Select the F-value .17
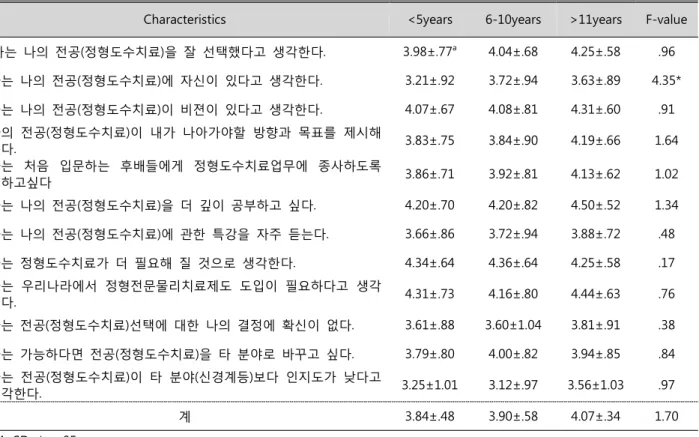 click(x=666, y=264)
